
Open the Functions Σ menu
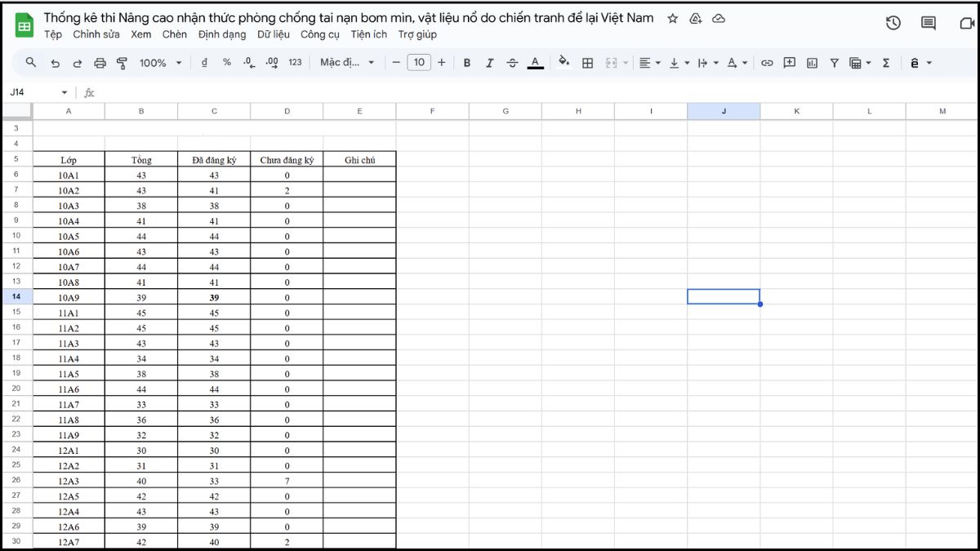(x=885, y=62)
